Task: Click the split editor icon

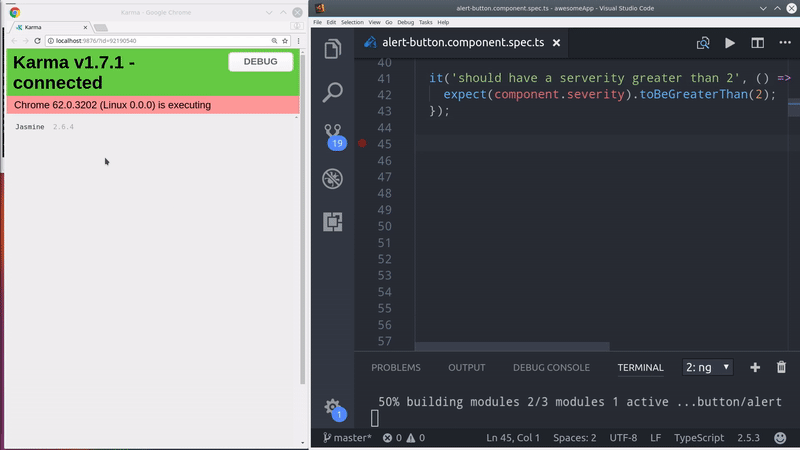Action: (757, 43)
